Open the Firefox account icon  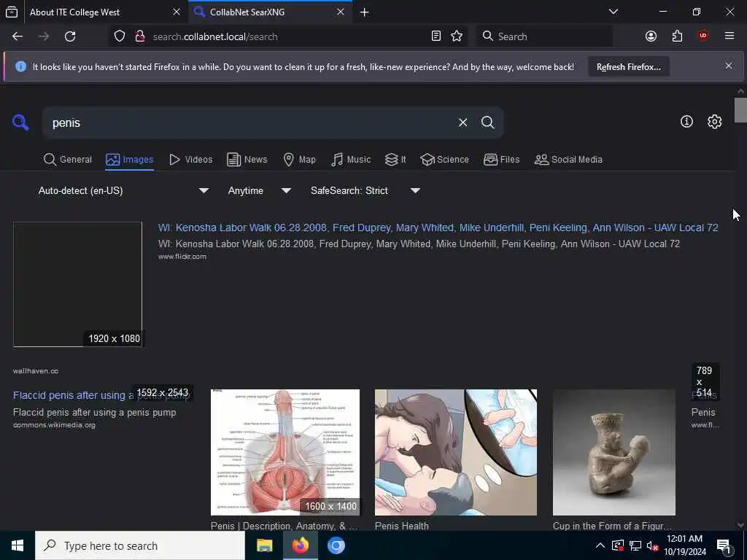point(651,36)
